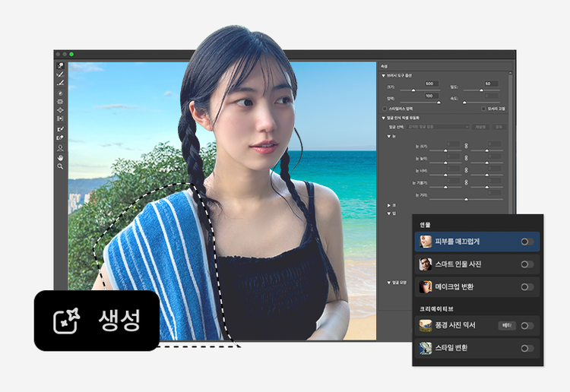Select the 피부를 매끄럽게 filter row
This screenshot has width=570, height=392.
[477, 242]
